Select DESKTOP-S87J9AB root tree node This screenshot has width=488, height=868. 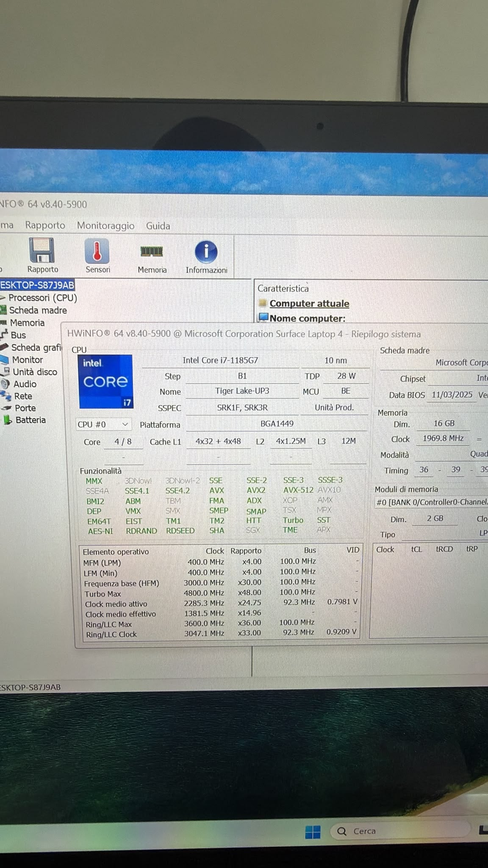click(x=37, y=285)
